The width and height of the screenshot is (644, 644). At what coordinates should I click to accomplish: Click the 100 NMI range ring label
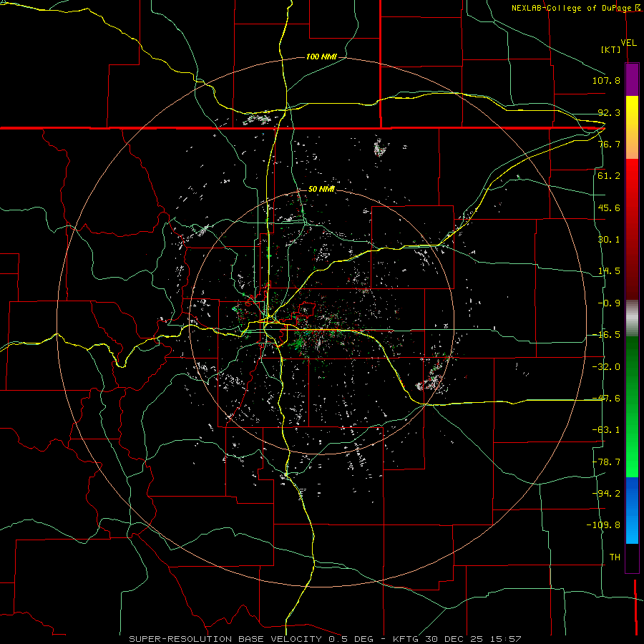click(x=321, y=57)
